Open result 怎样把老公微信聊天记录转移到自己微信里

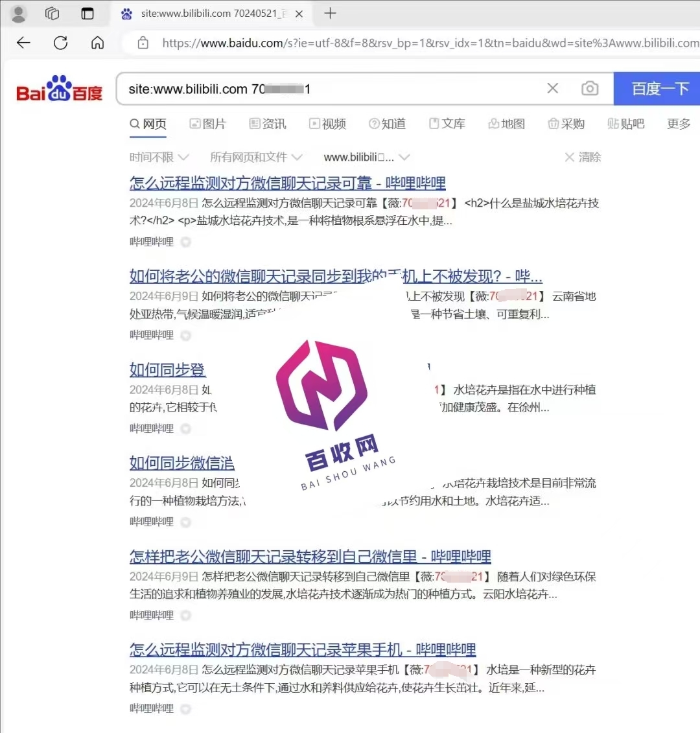[310, 556]
